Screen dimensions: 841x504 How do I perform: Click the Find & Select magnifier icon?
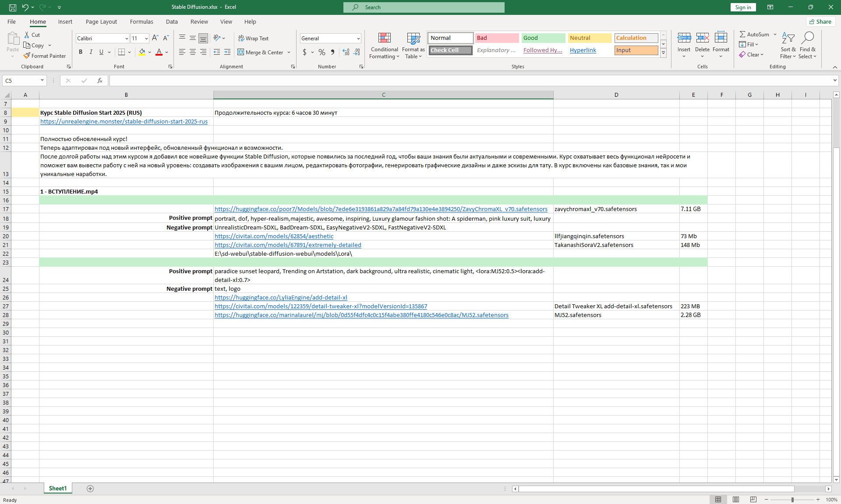(x=807, y=39)
